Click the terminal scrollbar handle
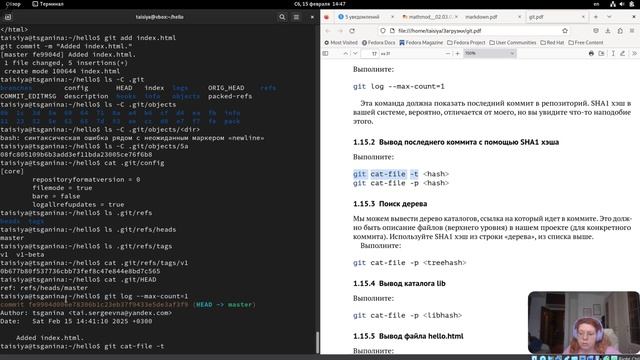The width and height of the screenshot is (640, 360). coord(318,342)
